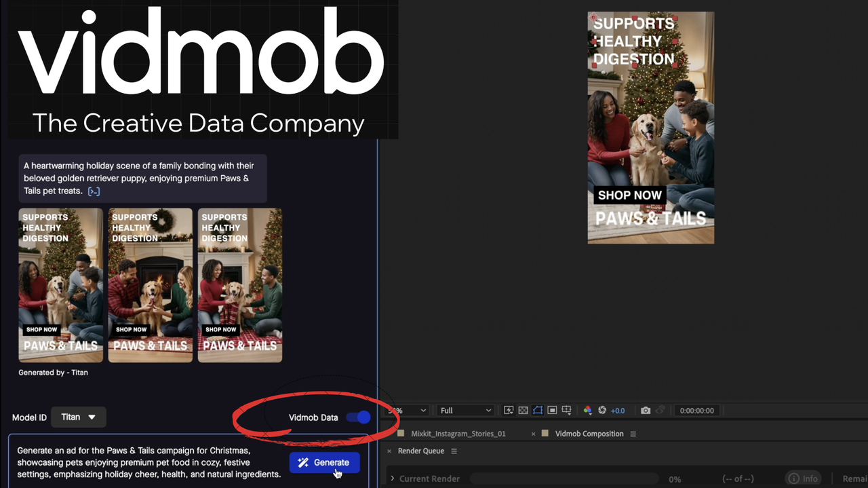Open the Show Channel color icon
Screen dimensions: 868x488
tap(587, 410)
